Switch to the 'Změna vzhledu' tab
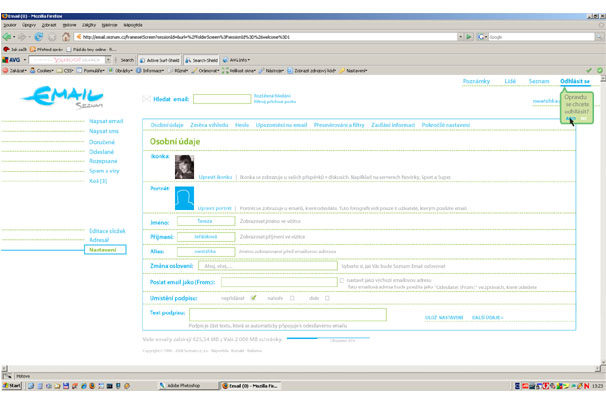 point(209,125)
